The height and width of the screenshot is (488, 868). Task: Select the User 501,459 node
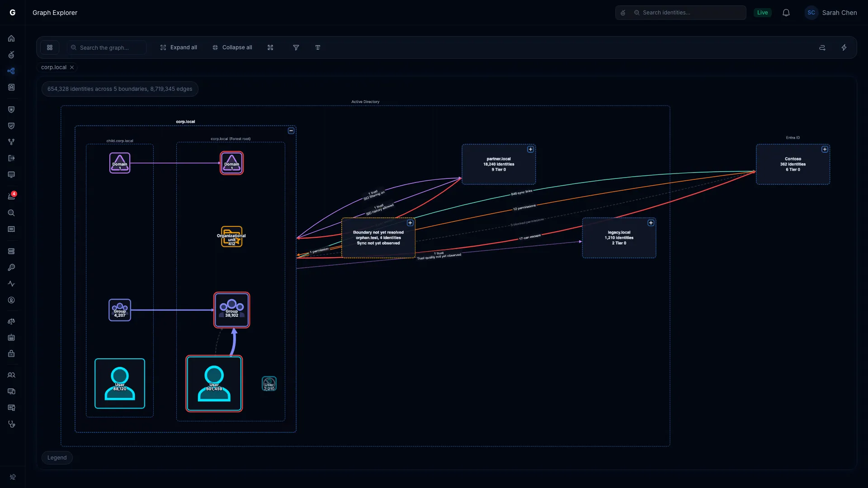[x=214, y=384]
